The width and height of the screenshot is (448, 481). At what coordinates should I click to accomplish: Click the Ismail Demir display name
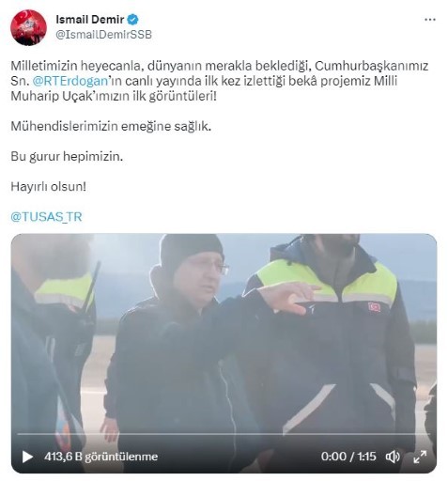tap(90, 20)
